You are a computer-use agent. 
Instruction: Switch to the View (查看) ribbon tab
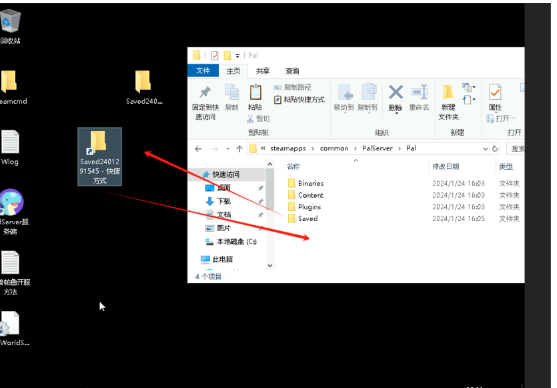point(292,71)
